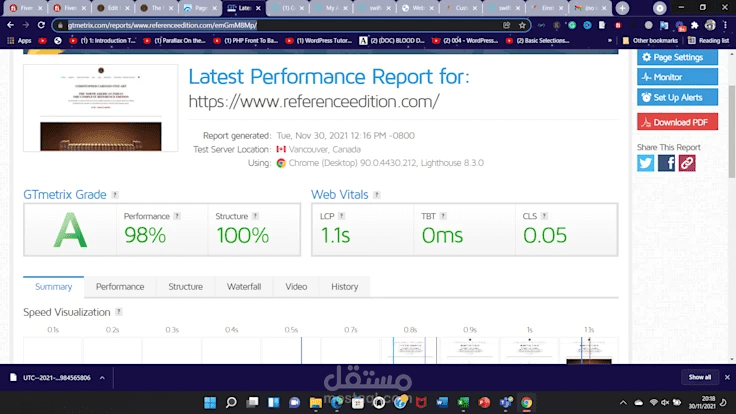Image resolution: width=736 pixels, height=414 pixels.
Task: Click help icon beside Speed Visualization
Action: [x=119, y=312]
